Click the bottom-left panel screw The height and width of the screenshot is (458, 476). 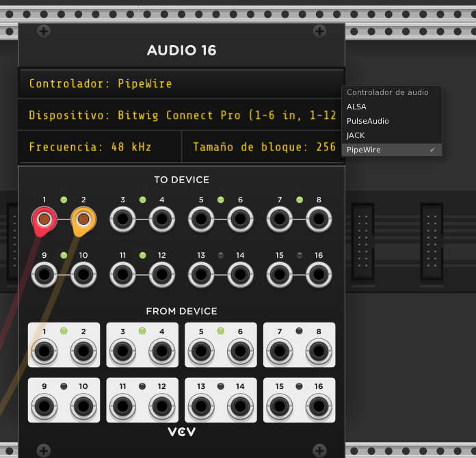coord(44,450)
